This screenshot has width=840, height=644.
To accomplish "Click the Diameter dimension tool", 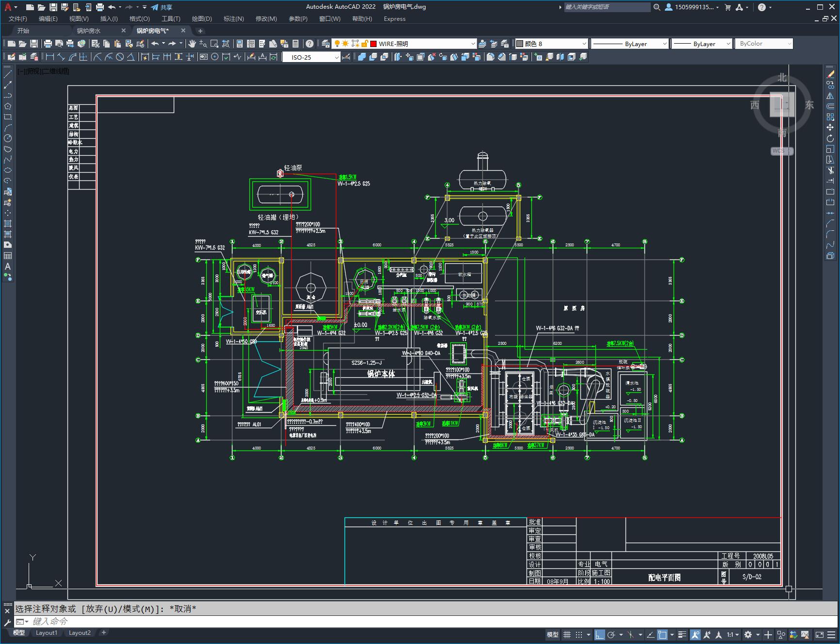I will click(x=120, y=57).
